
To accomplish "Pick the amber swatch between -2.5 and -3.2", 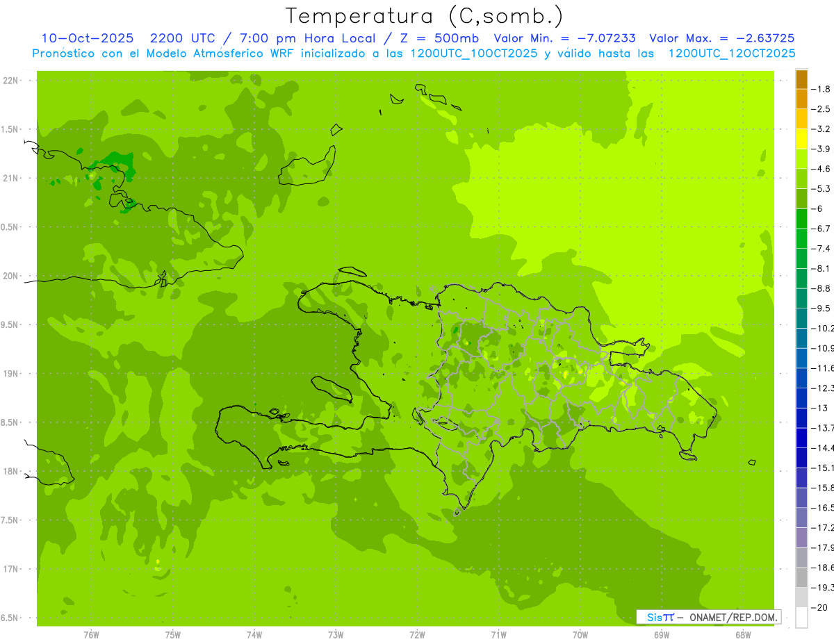I will pyautogui.click(x=801, y=119).
